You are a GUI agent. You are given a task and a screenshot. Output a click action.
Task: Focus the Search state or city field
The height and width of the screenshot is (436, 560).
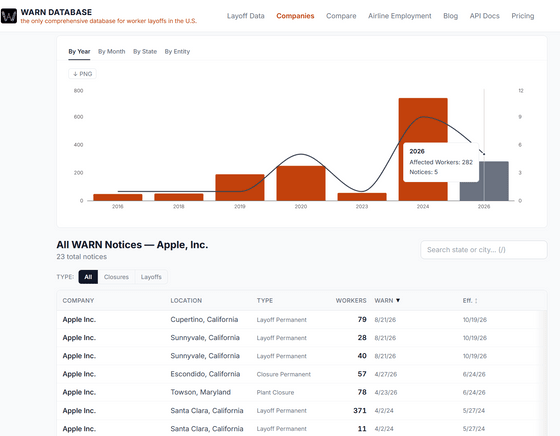click(x=484, y=250)
